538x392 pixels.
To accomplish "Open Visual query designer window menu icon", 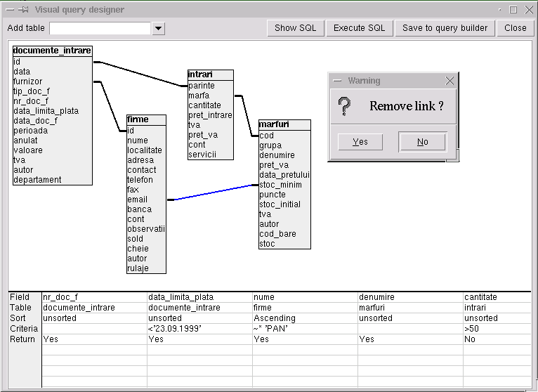I will coord(11,10).
